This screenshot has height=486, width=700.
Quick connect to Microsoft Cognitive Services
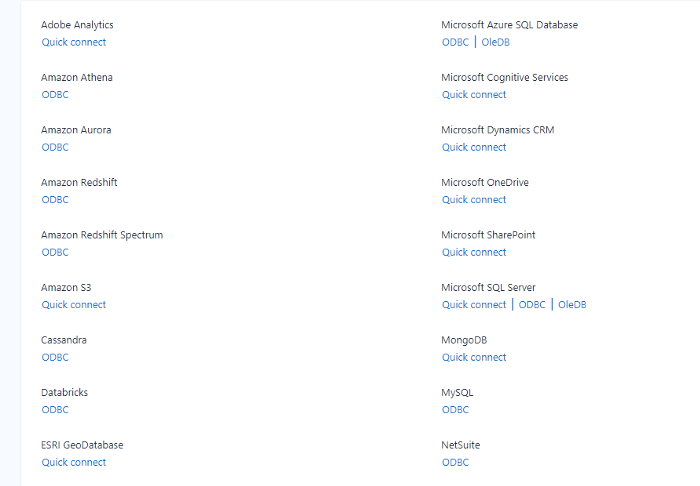474,94
